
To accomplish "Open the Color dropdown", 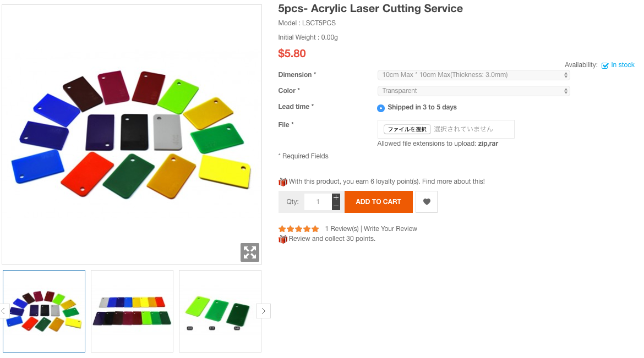I will click(x=473, y=91).
